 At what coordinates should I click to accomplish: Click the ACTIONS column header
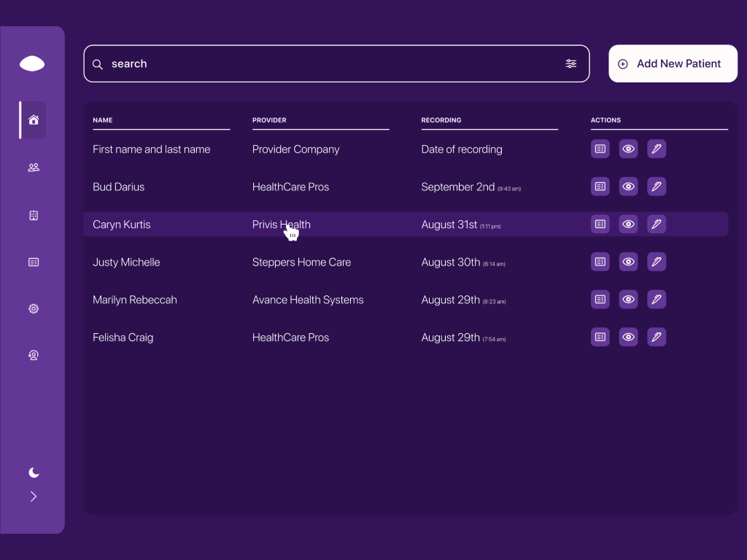[606, 120]
